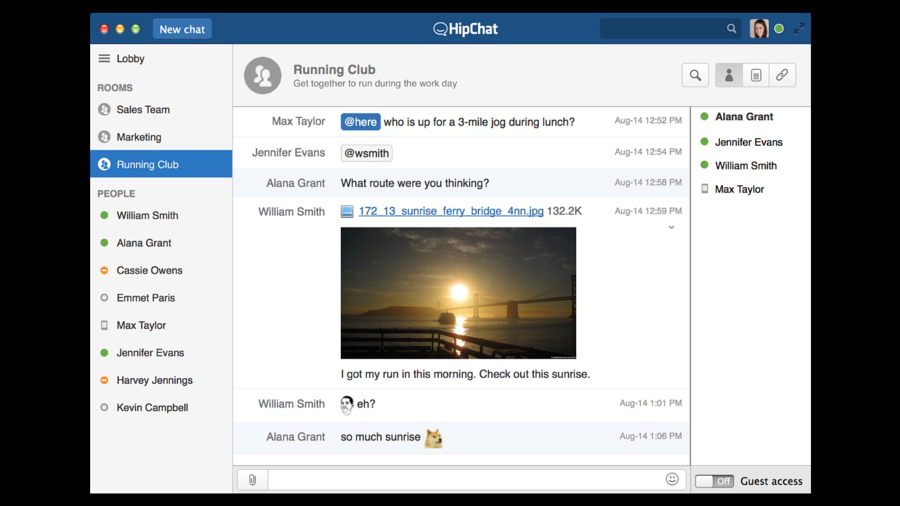This screenshot has height=506, width=900.
Task: Open the user profile avatar
Action: 759,29
